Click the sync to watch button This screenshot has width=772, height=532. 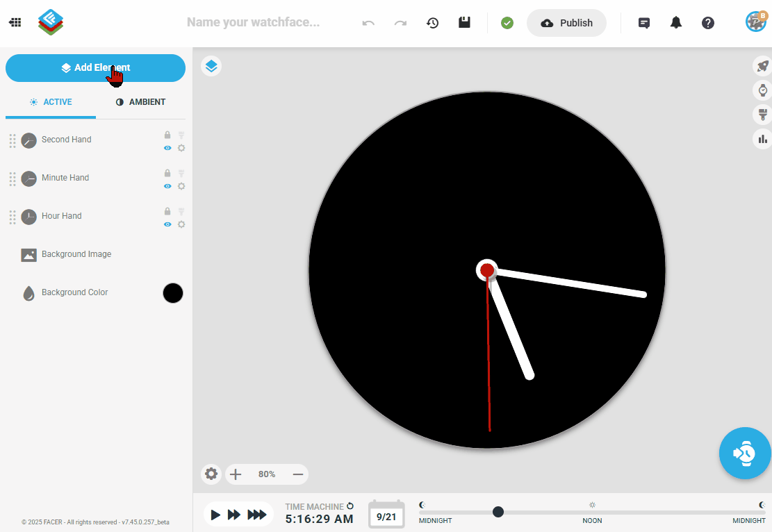coord(745,453)
